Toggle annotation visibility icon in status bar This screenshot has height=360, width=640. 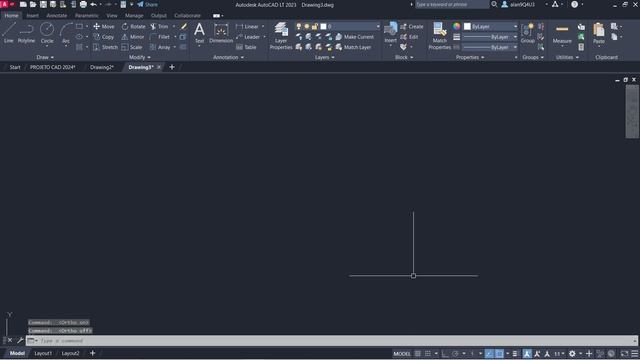click(x=527, y=353)
